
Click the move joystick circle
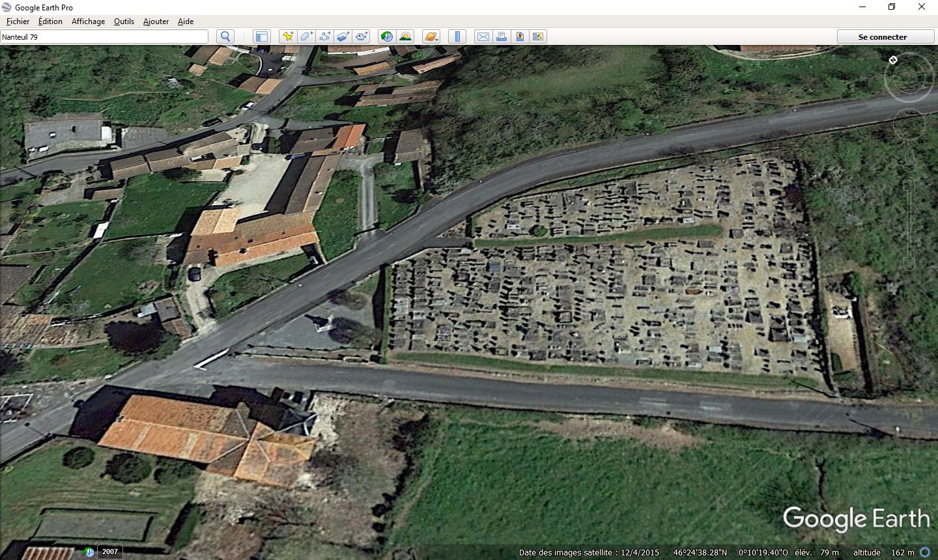click(x=909, y=124)
